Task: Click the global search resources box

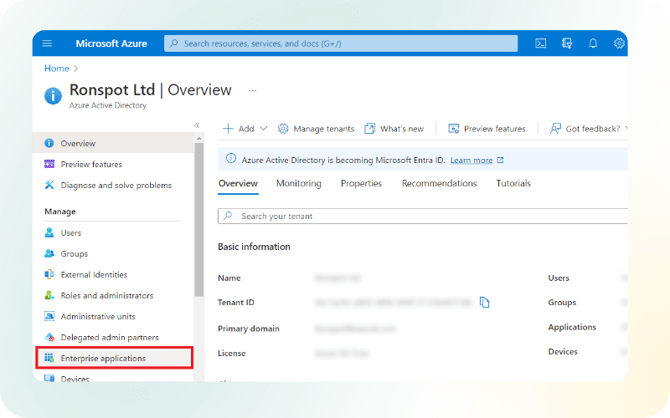Action: [x=341, y=43]
